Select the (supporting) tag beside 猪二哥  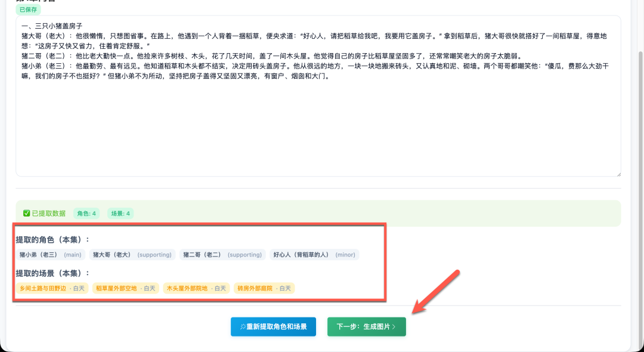pos(246,255)
